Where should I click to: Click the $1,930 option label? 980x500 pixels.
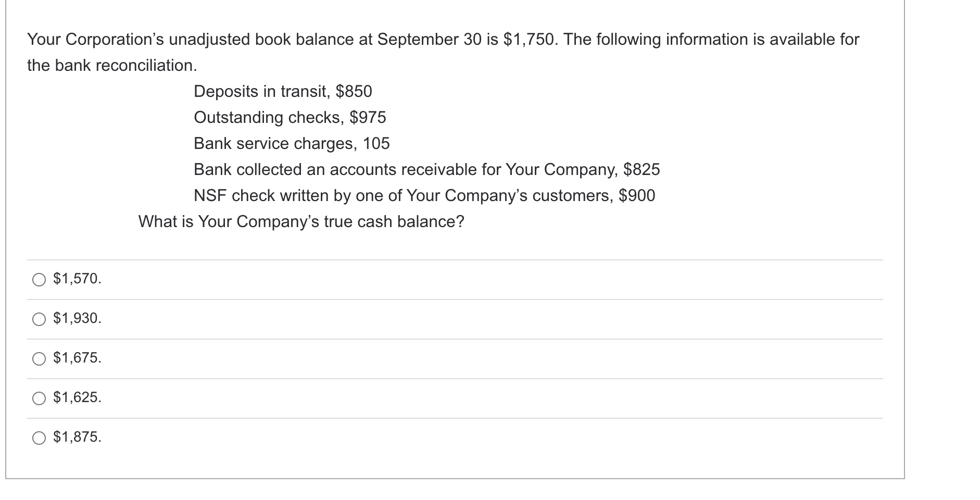76,319
